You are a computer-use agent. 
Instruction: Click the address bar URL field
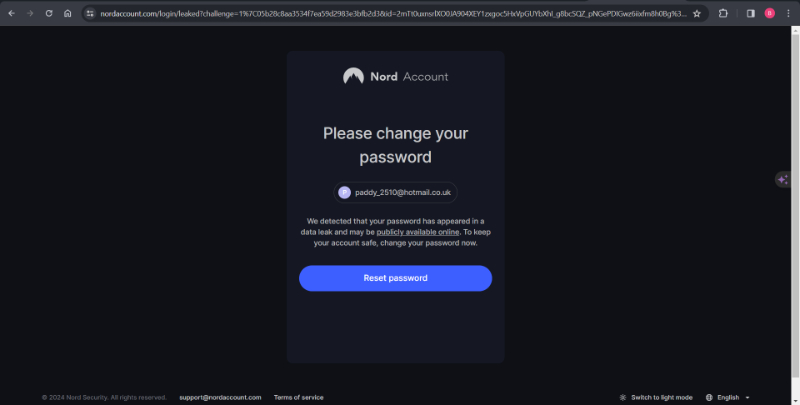[393, 13]
